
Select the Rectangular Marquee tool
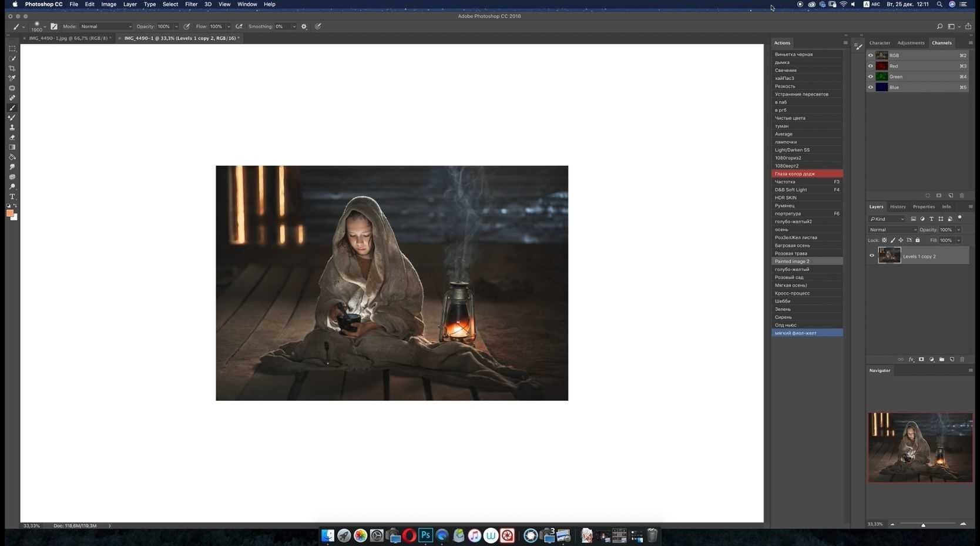(x=12, y=49)
